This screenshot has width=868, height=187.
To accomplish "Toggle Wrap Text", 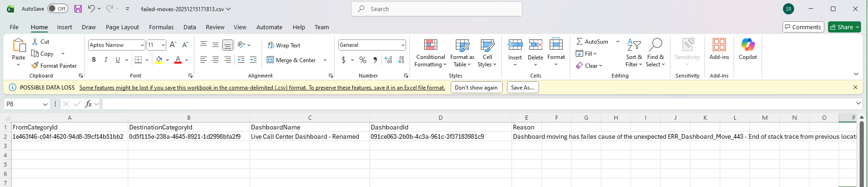I will (x=283, y=45).
